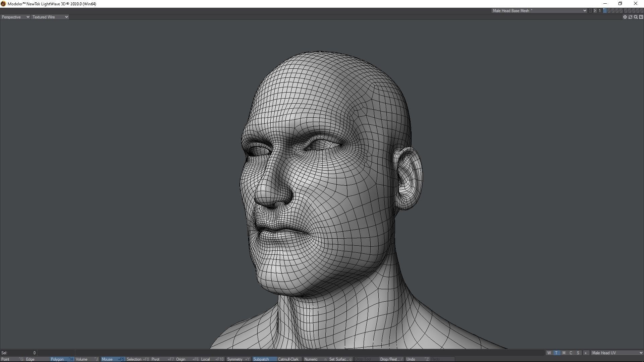Select Catmull-Clark subdivision type
Viewport: 644px width, 362px height.
click(289, 359)
